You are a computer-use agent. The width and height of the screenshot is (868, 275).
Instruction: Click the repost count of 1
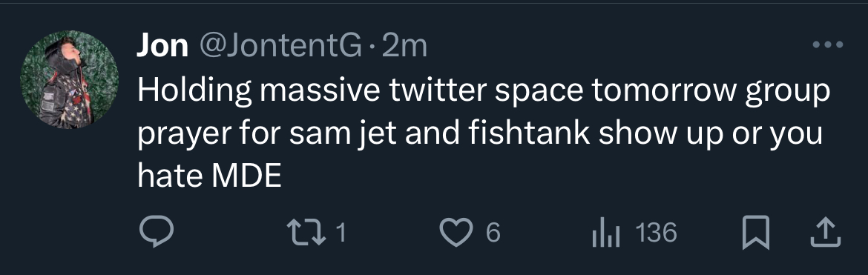[x=341, y=233]
